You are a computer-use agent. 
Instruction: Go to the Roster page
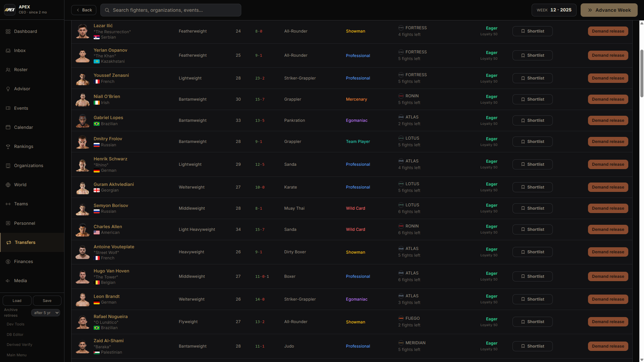tap(32, 70)
